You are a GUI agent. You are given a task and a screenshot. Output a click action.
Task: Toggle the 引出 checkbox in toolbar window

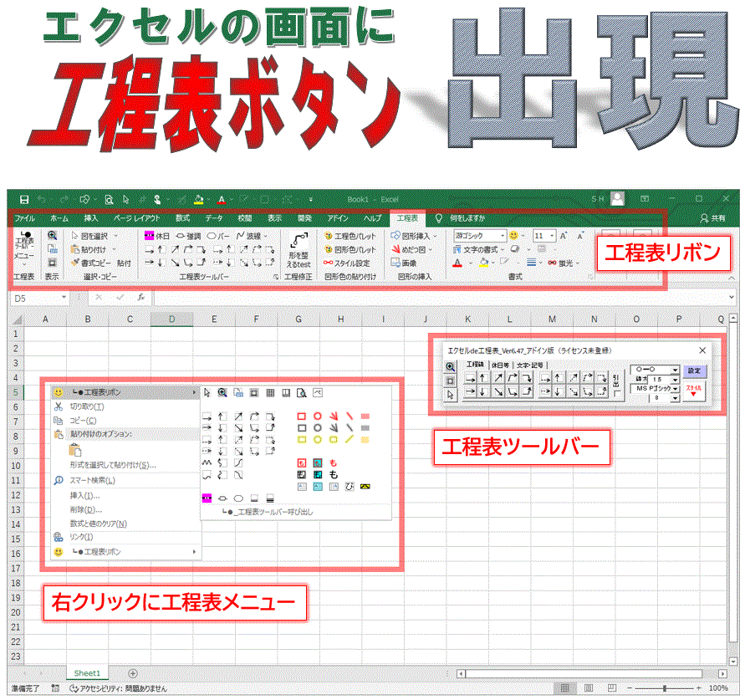pos(617,393)
